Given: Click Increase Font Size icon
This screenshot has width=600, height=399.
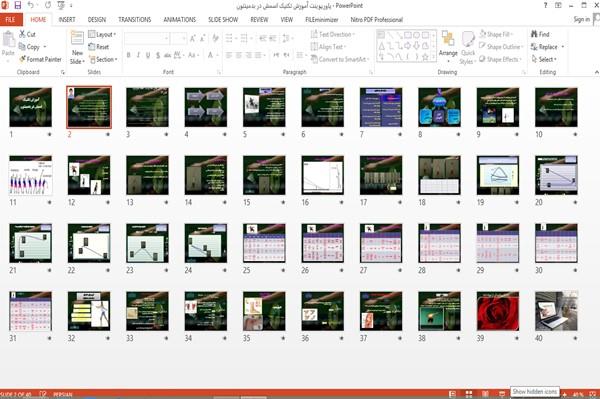Looking at the screenshot, I should click(192, 38).
